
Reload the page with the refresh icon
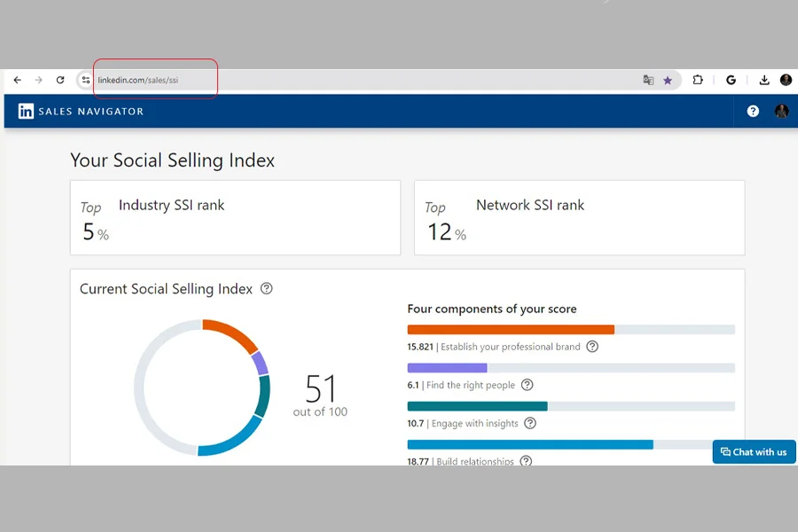tap(60, 80)
